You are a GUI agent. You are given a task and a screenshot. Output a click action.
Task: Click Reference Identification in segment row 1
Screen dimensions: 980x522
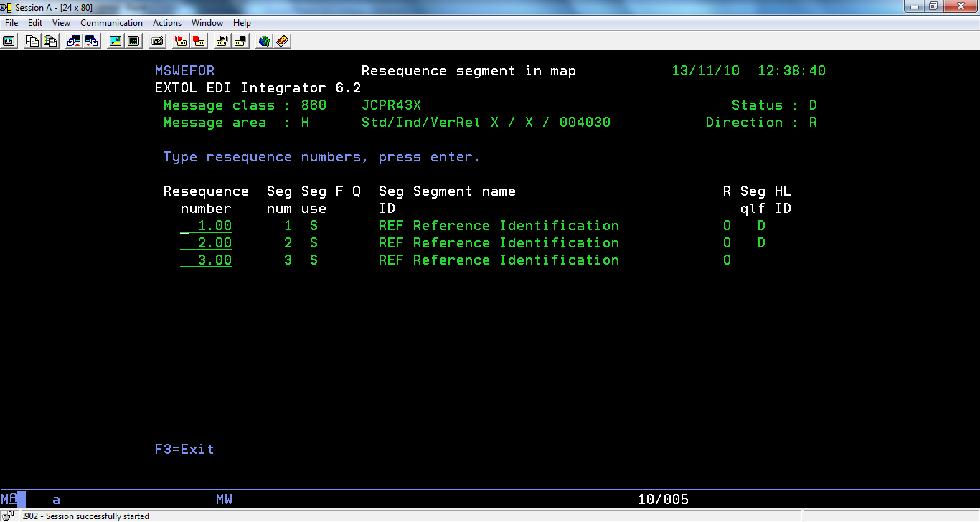coord(516,226)
